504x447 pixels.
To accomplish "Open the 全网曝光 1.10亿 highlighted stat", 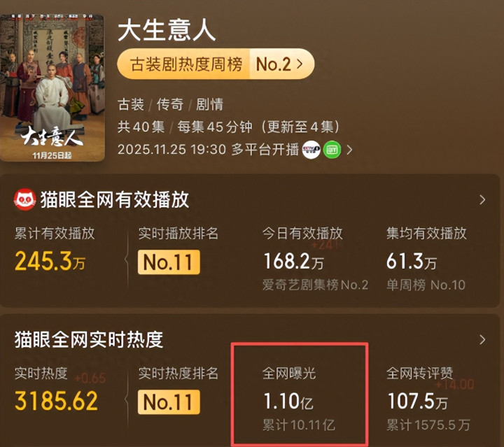I will [300, 394].
